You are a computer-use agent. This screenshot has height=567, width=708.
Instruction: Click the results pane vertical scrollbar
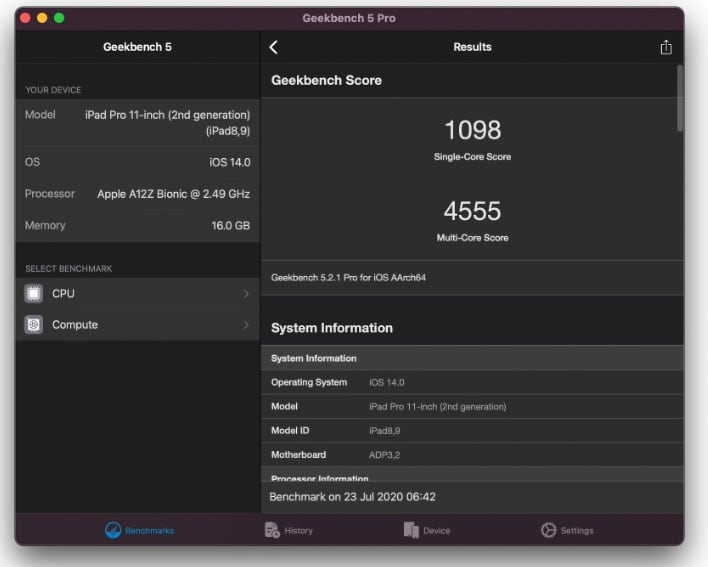680,98
